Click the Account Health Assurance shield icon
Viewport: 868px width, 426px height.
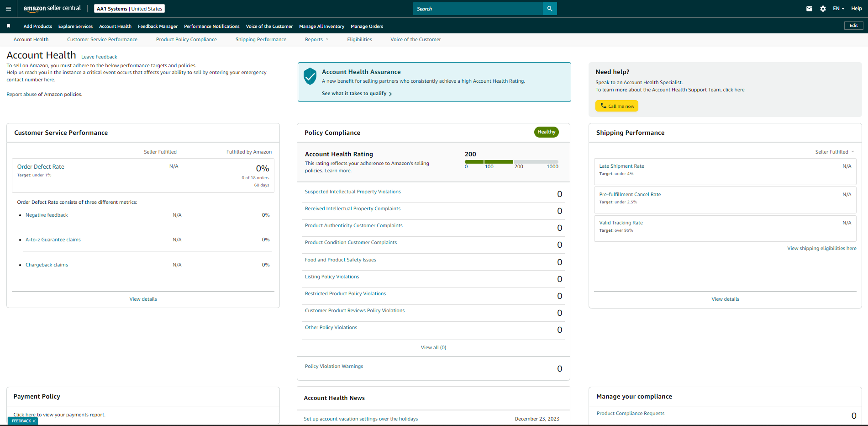pos(310,76)
